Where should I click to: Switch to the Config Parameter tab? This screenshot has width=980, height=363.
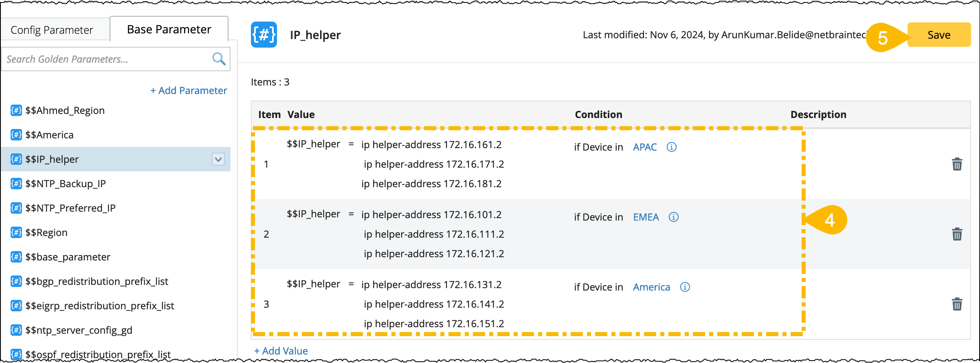point(52,30)
